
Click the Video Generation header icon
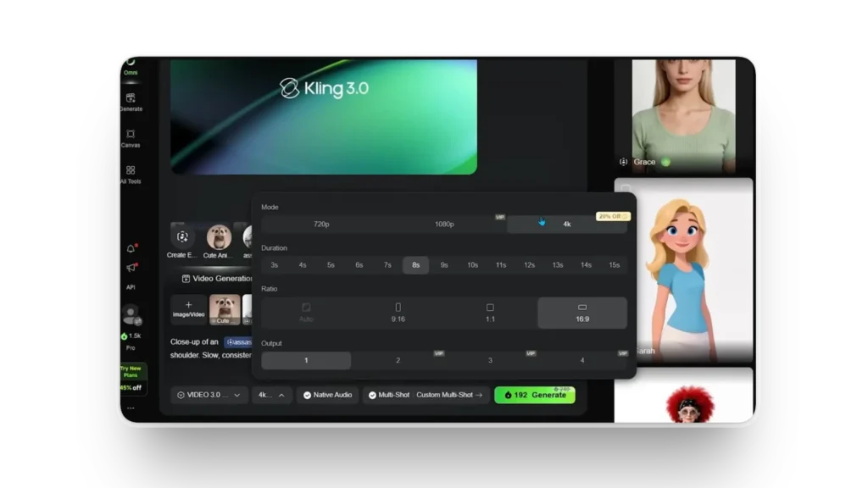click(186, 279)
